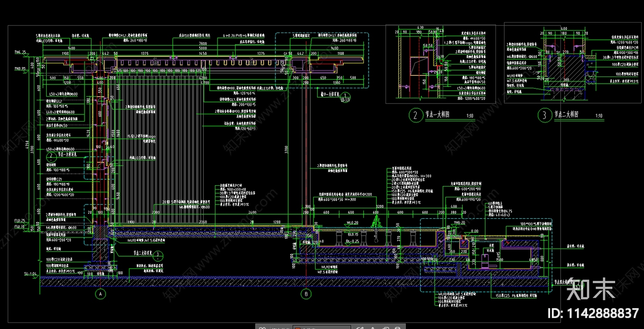Select the SL-1.04 elevation label
This screenshot has width=644, height=329.
click(30, 274)
